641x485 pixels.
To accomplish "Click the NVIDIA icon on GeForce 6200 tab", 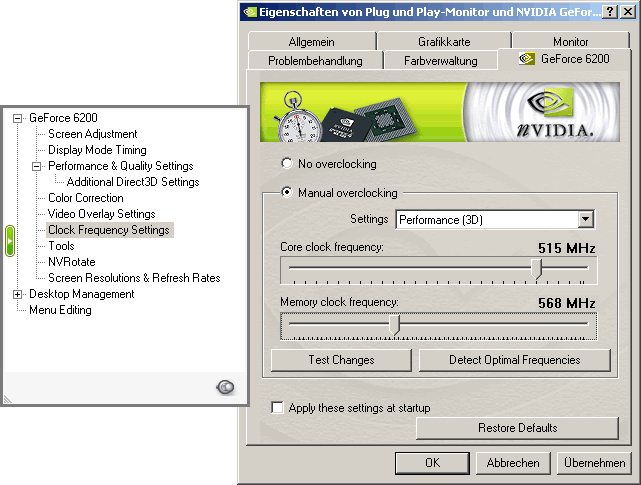I will click(x=527, y=59).
